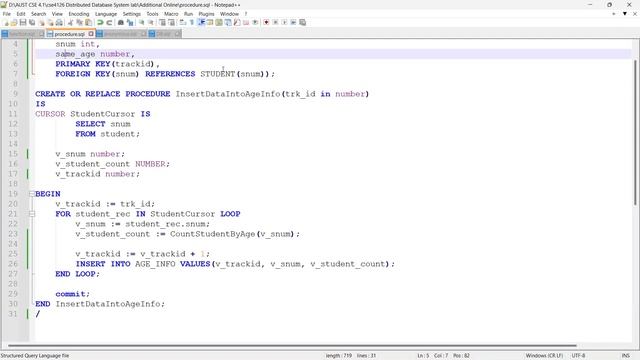Save the current recorded macro icon
Image resolution: width=640 pixels, height=360 pixels.
(302, 22)
